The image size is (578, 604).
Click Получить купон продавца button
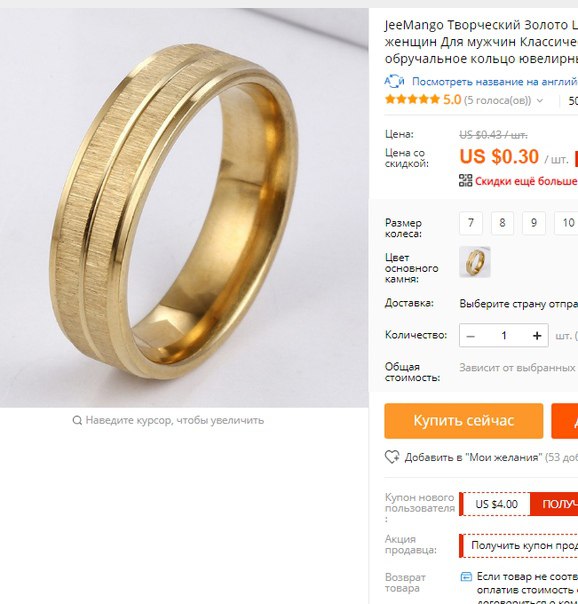pos(519,545)
